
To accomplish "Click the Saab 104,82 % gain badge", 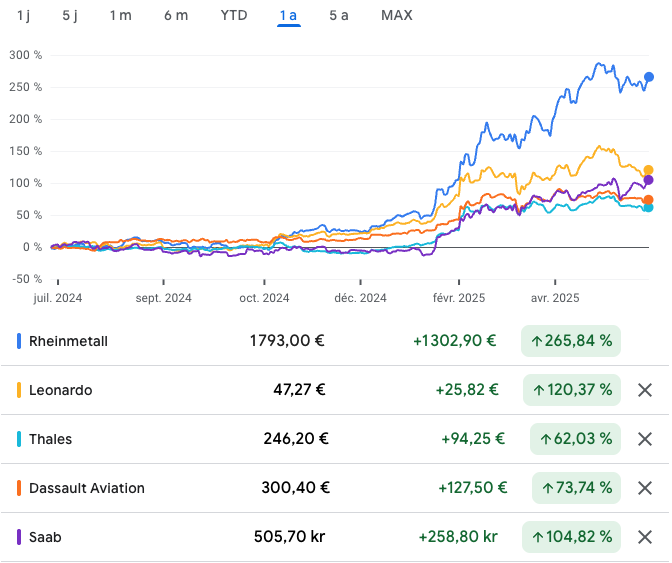I will (571, 537).
